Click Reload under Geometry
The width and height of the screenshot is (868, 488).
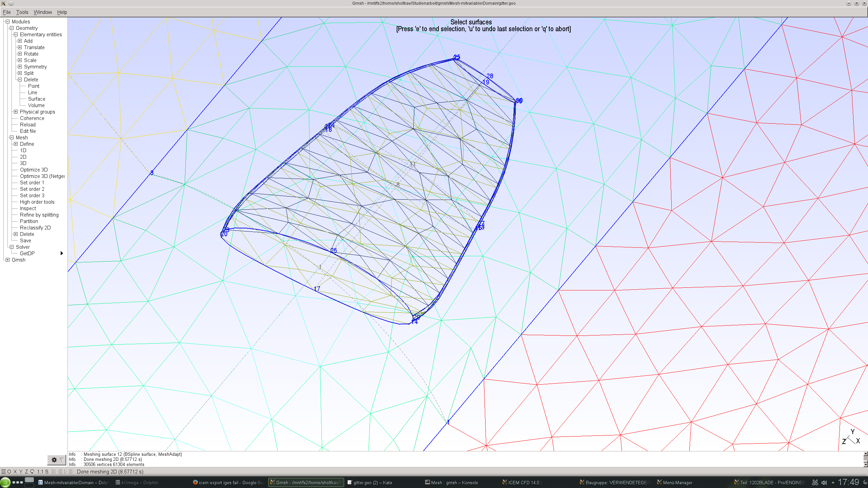[x=27, y=125]
